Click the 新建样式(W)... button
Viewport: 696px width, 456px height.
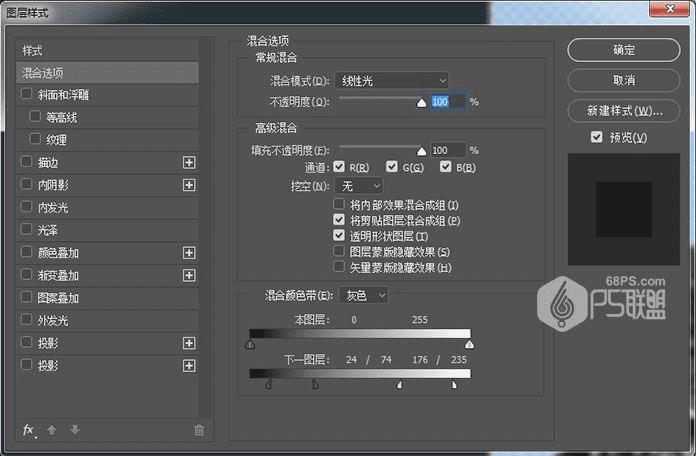click(624, 111)
